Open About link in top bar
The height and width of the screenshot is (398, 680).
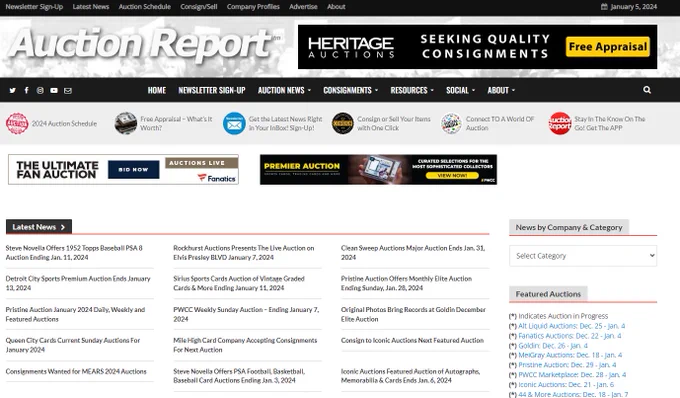(x=336, y=7)
